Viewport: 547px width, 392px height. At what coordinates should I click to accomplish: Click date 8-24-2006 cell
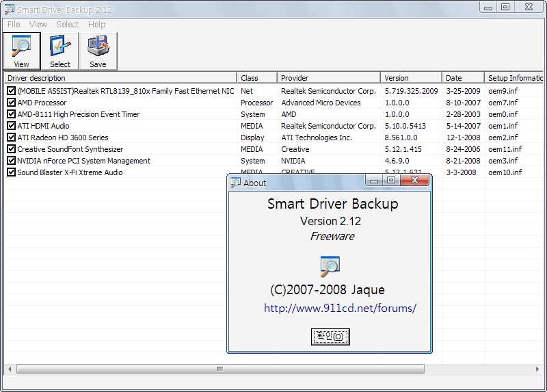(x=464, y=149)
